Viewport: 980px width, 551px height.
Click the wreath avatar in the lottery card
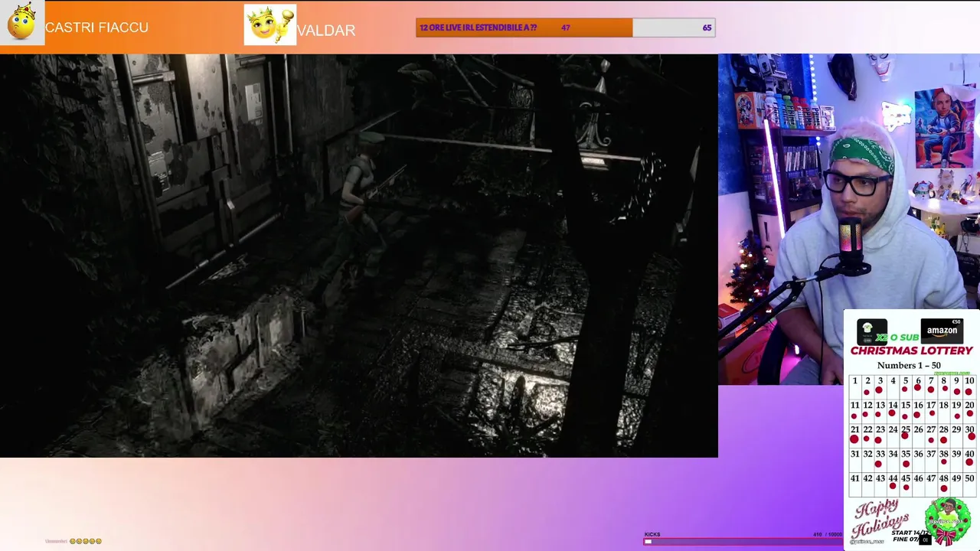click(947, 520)
